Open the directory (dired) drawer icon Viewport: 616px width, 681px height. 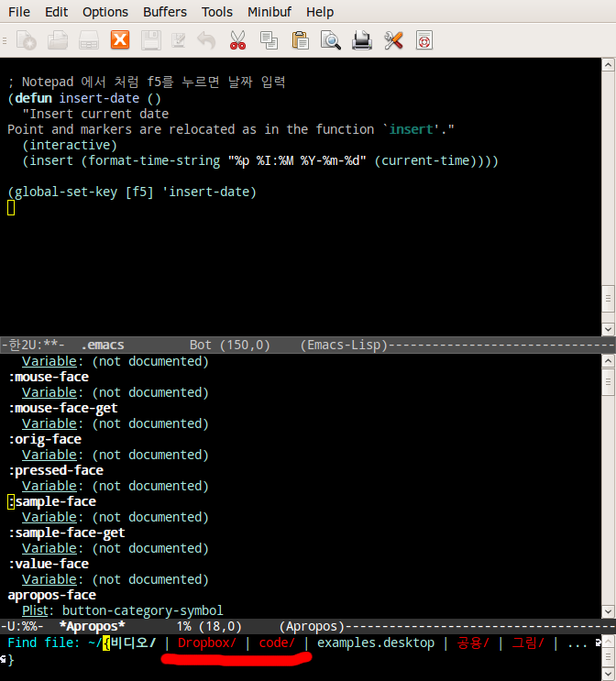click(x=89, y=40)
